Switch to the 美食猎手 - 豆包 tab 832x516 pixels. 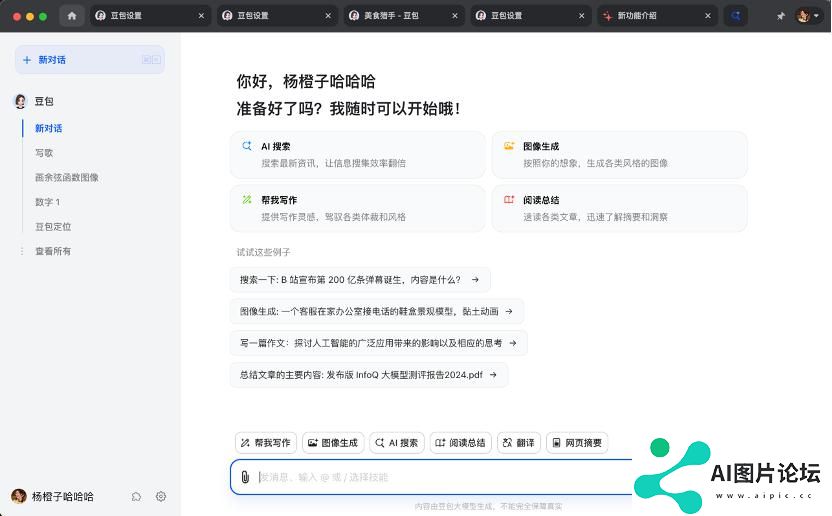pyautogui.click(x=404, y=16)
